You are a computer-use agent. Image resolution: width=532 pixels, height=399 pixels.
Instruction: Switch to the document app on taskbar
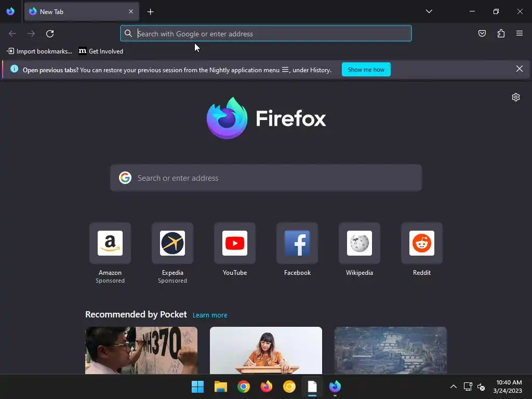[312, 387]
